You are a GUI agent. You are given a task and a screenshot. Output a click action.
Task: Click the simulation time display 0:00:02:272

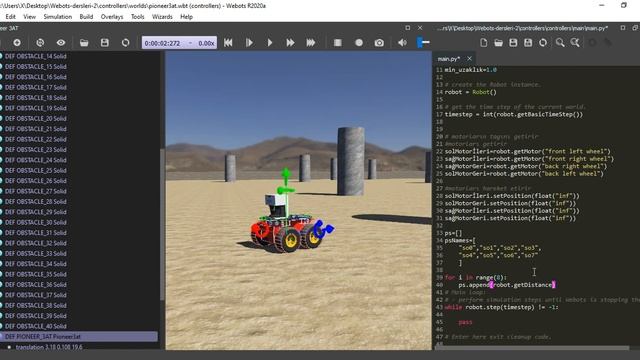(x=162, y=43)
